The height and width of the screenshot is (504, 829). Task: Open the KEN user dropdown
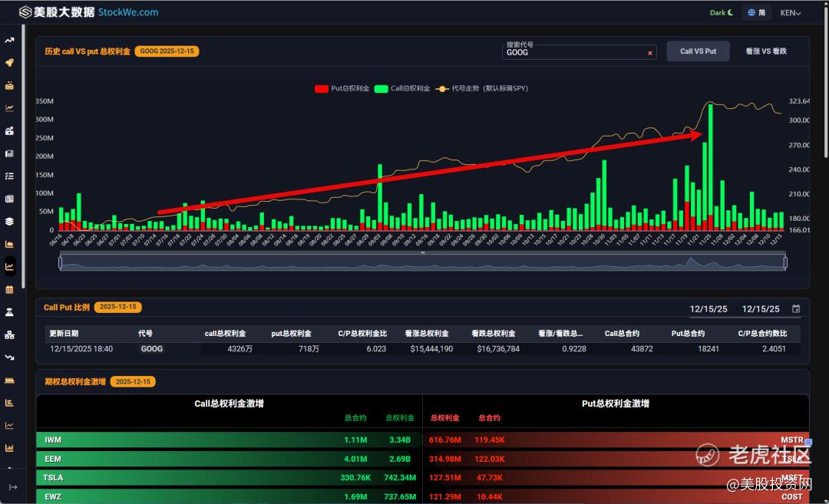click(791, 13)
